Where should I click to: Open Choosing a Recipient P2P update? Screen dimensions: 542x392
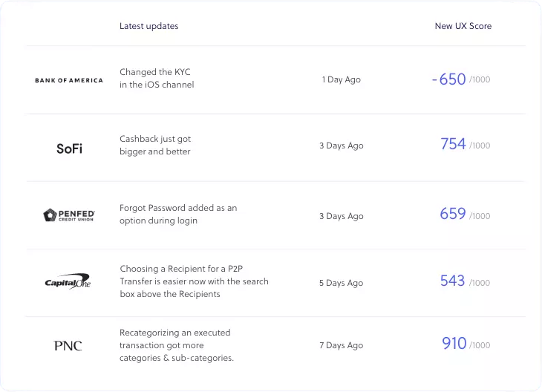point(194,281)
